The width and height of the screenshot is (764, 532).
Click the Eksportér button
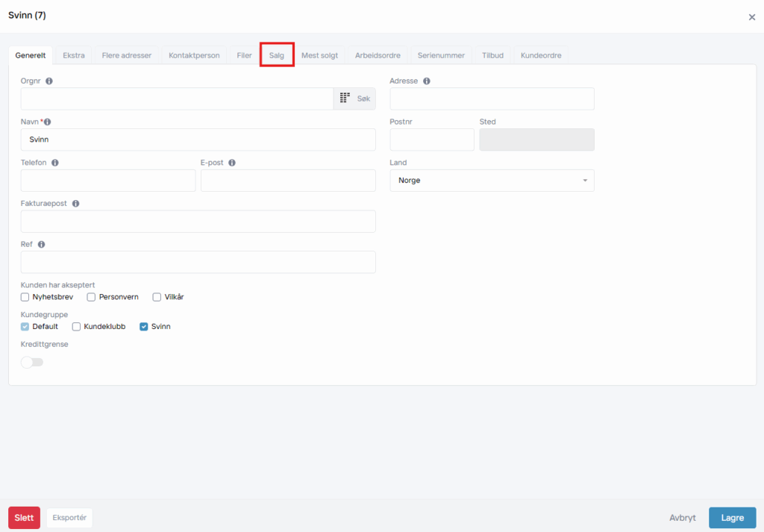pyautogui.click(x=69, y=518)
